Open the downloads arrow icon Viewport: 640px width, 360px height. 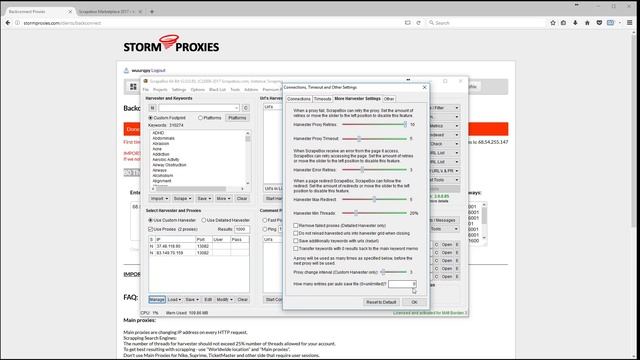(x=576, y=23)
